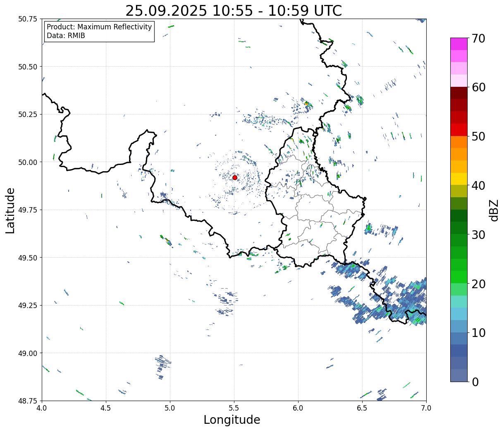The width and height of the screenshot is (504, 430).
Task: Click the 6.0 longitude tick label
Action: (x=298, y=408)
